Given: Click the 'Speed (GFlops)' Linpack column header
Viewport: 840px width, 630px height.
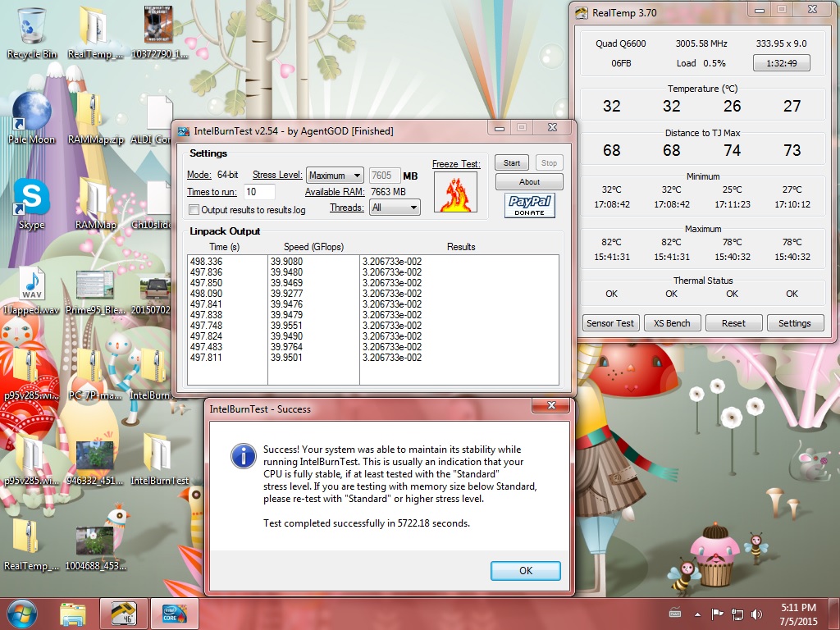Looking at the screenshot, I should click(313, 247).
